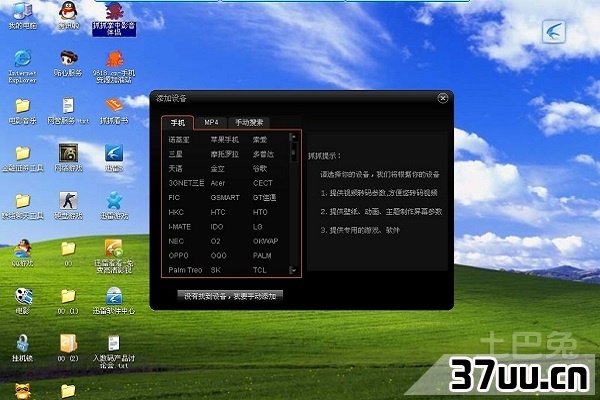Choose LG from the brand list

pyautogui.click(x=258, y=227)
